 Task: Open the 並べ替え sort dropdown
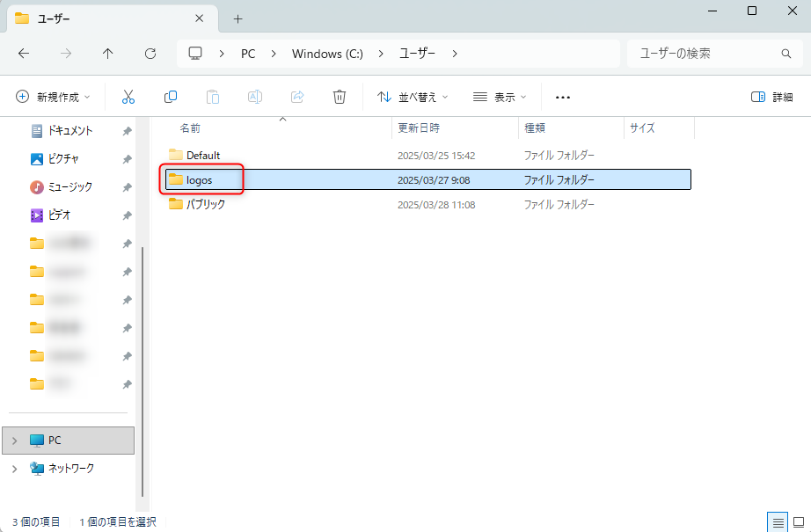point(413,97)
